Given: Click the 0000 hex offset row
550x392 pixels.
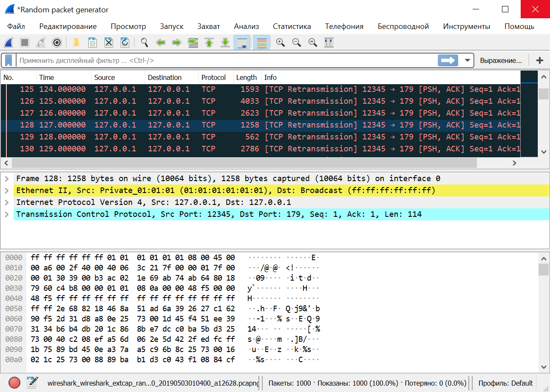Looking at the screenshot, I should [14, 258].
